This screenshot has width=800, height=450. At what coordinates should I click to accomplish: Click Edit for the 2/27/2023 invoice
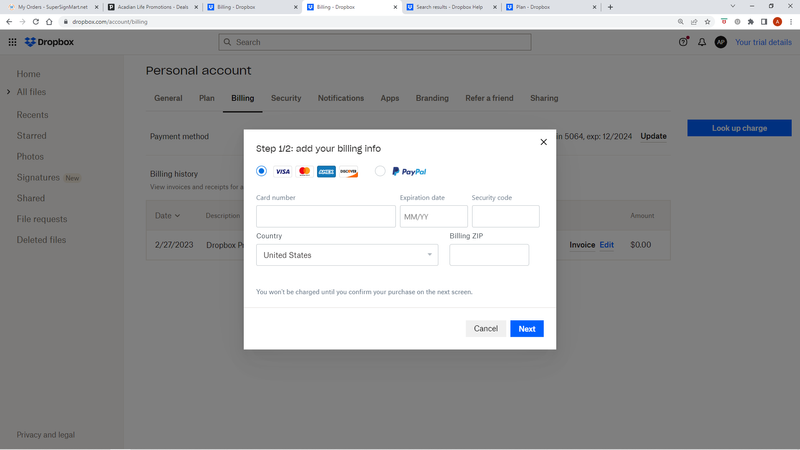[x=607, y=245]
